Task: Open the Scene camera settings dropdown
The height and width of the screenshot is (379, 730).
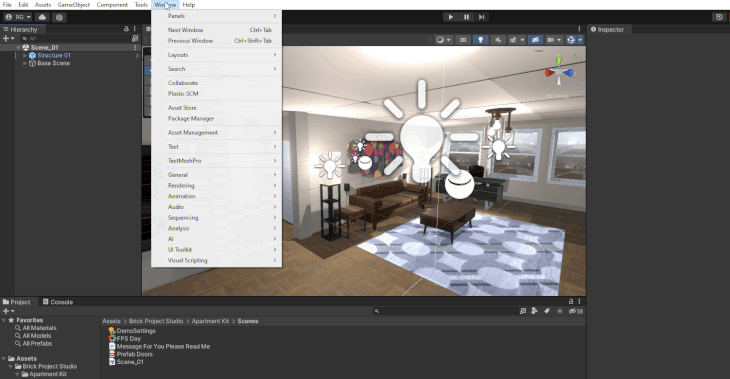Action: point(554,40)
